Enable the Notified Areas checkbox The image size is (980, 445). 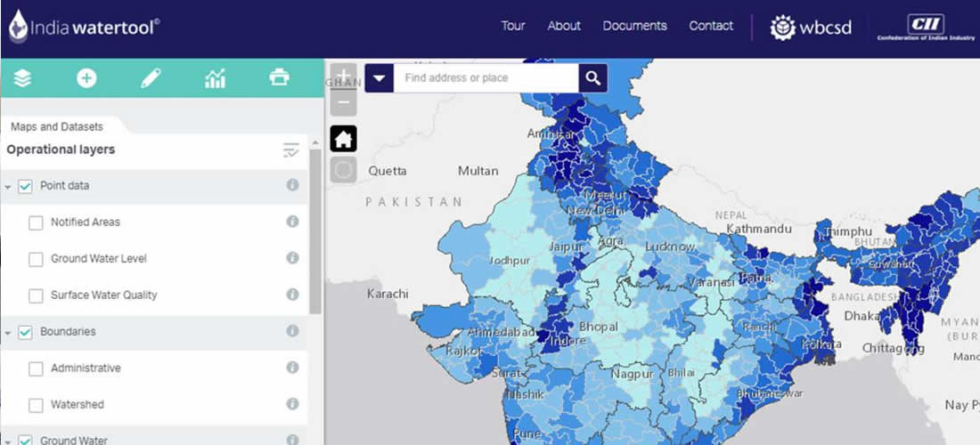(x=36, y=222)
